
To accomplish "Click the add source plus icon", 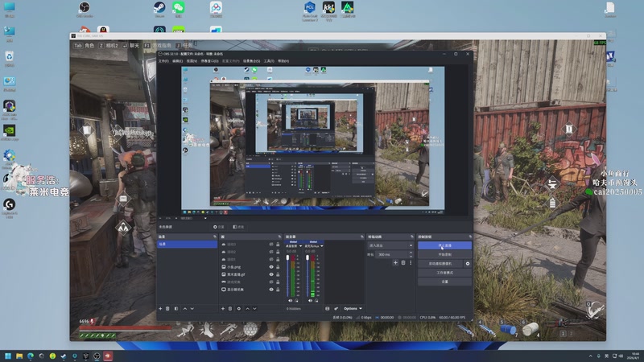I will coord(223,308).
